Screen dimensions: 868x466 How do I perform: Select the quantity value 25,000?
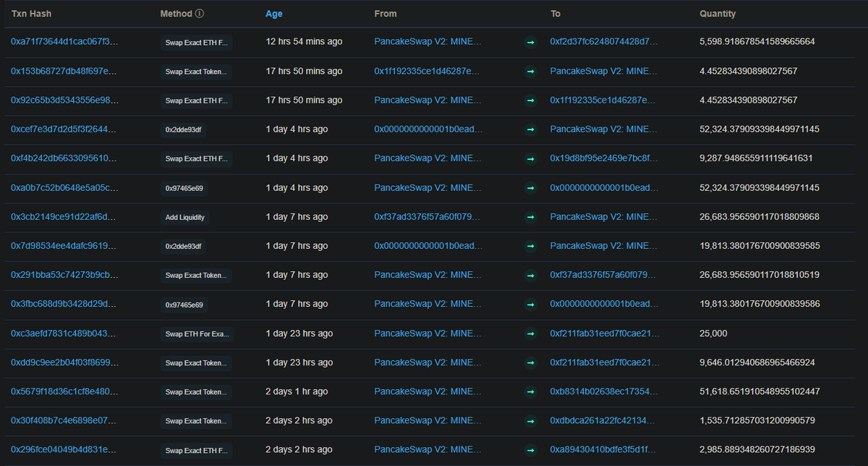click(713, 334)
